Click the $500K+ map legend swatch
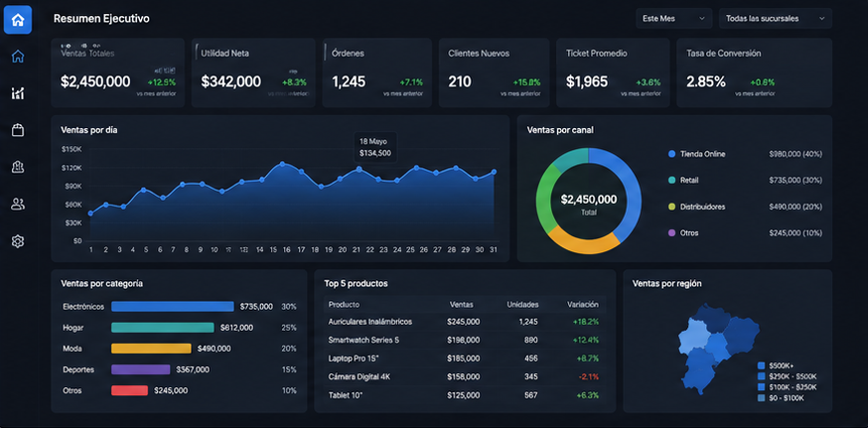Image resolution: width=868 pixels, height=428 pixels. tap(761, 365)
